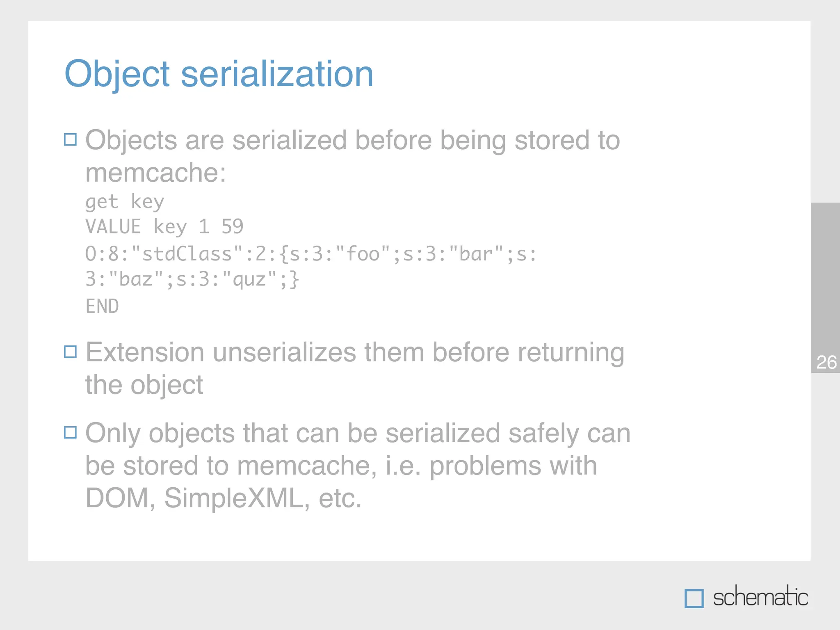Click the blue schematic logo square

[694, 598]
